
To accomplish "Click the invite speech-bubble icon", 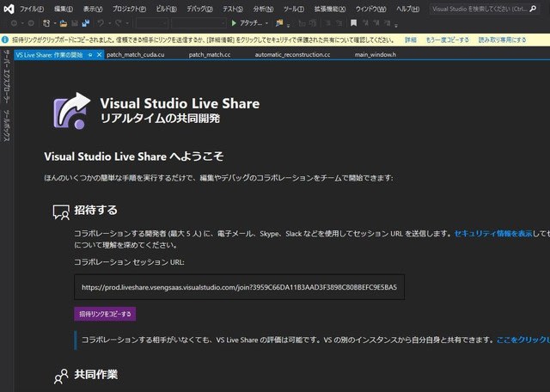I will point(61,212).
